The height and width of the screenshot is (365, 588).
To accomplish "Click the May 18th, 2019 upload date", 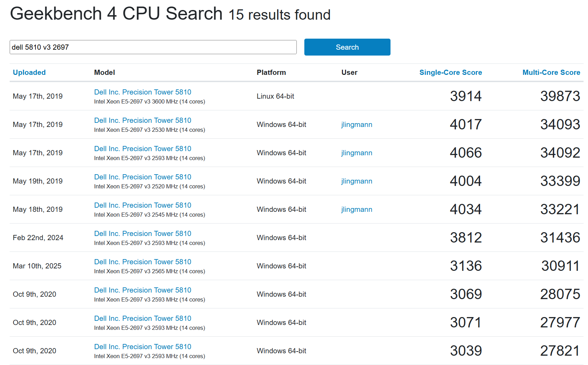I will 38,209.
